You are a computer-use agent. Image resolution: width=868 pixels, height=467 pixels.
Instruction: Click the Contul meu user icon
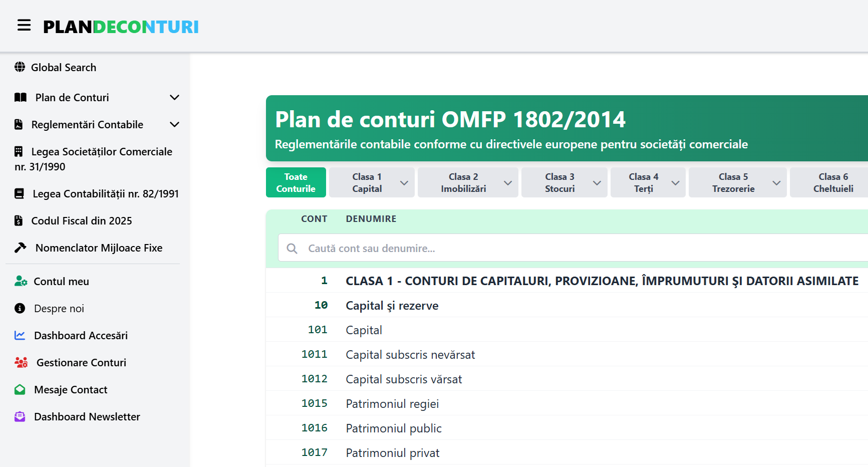[21, 281]
